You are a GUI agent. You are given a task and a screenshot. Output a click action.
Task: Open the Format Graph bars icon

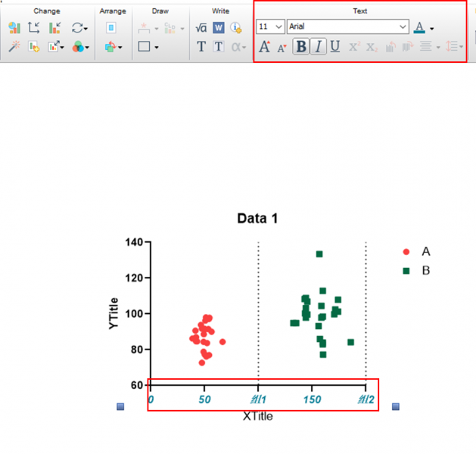(54, 28)
